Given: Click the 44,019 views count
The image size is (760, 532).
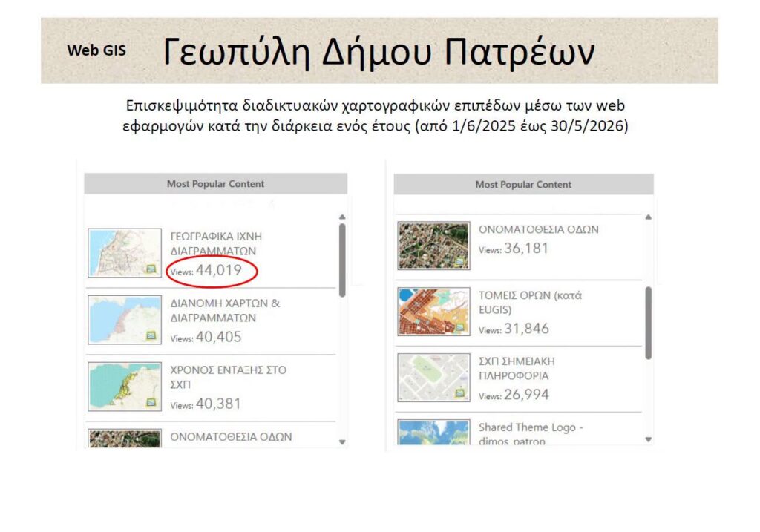Looking at the screenshot, I should click(219, 270).
